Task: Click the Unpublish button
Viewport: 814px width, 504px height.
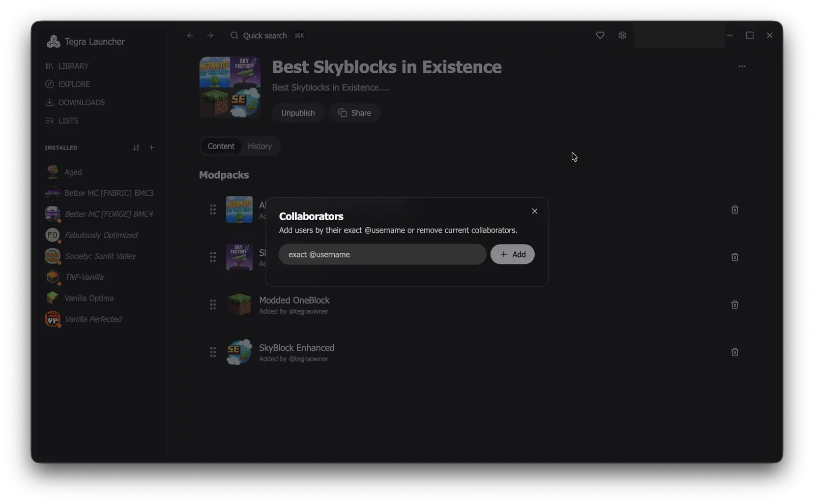Action: (x=298, y=113)
